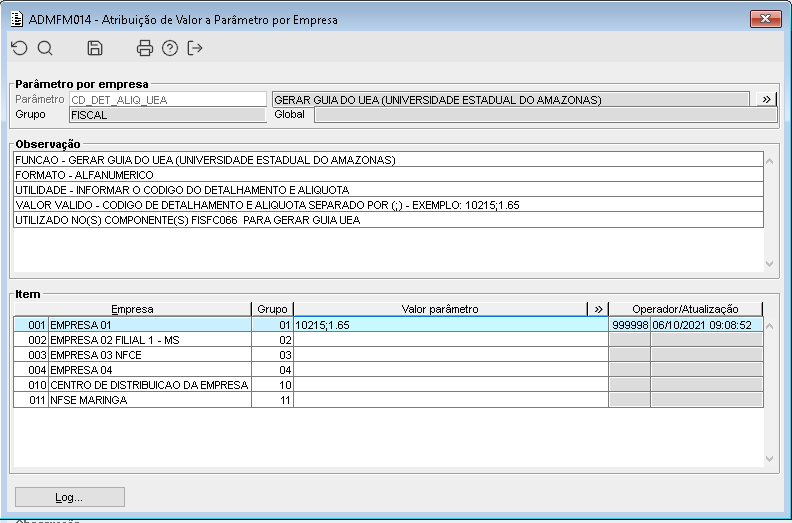Click Observação scrollbar down arrow
Viewport: 792px width, 523px height.
point(770,264)
